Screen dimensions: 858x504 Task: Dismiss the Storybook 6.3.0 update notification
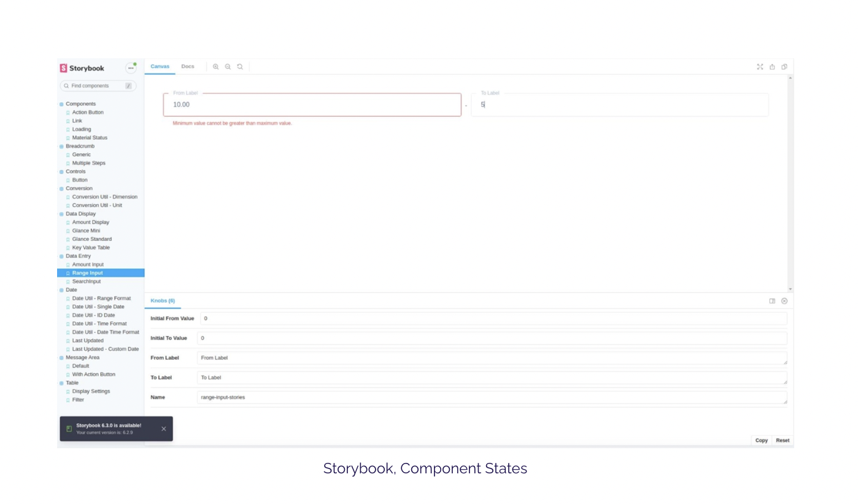[x=164, y=429]
